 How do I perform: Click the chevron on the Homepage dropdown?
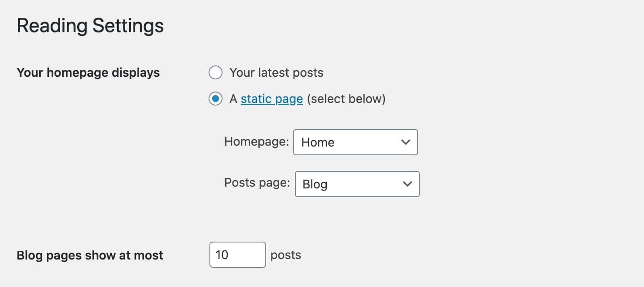(405, 142)
